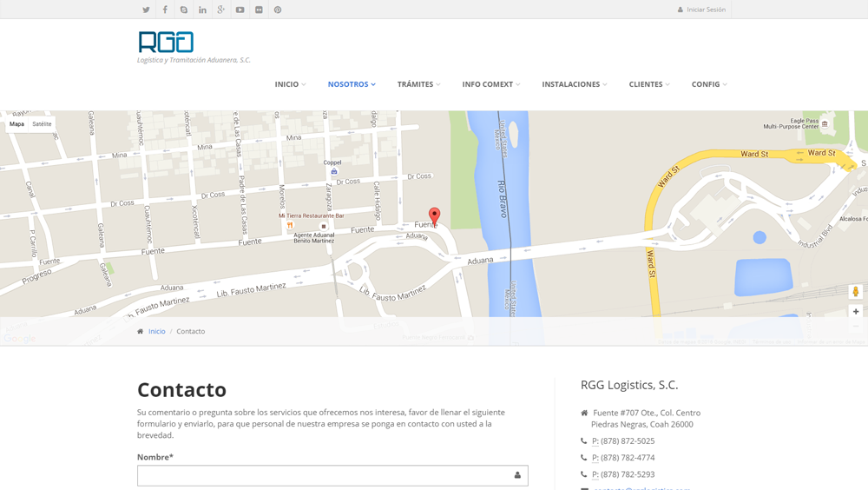Open the Flickr social icon
Image resolution: width=868 pixels, height=490 pixels.
pyautogui.click(x=259, y=10)
